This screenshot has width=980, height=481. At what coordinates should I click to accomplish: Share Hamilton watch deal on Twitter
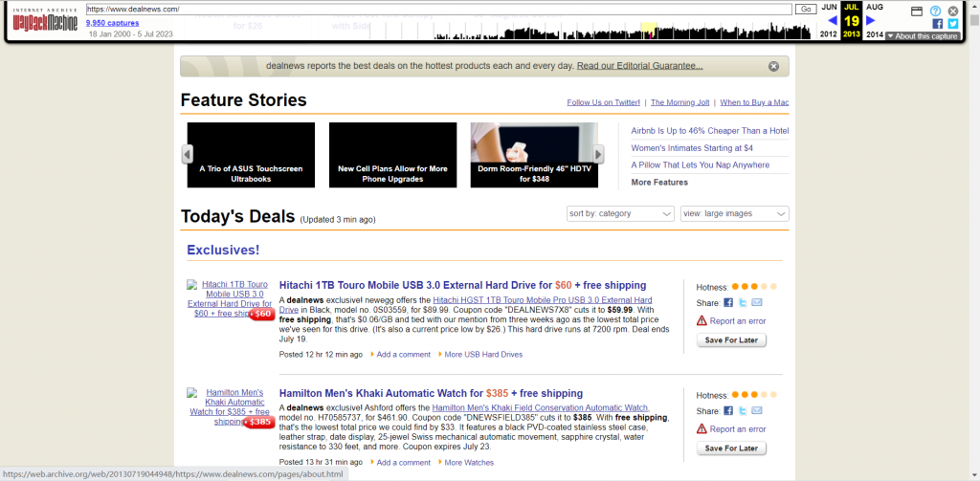pyautogui.click(x=743, y=411)
